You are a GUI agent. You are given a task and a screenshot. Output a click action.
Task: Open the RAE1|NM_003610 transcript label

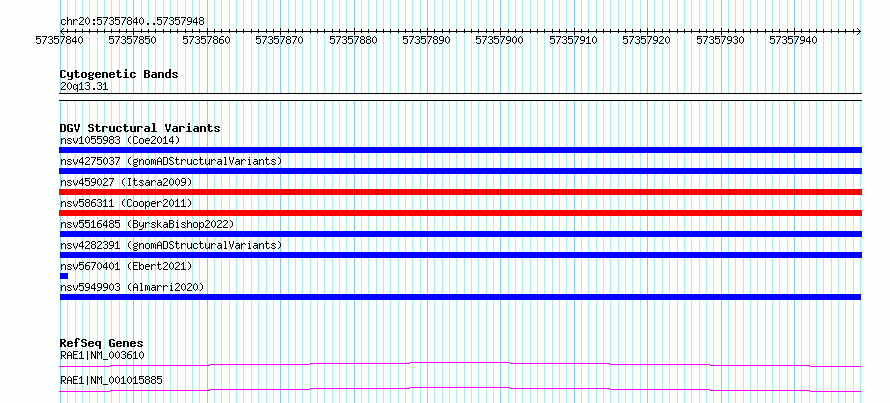(x=102, y=356)
